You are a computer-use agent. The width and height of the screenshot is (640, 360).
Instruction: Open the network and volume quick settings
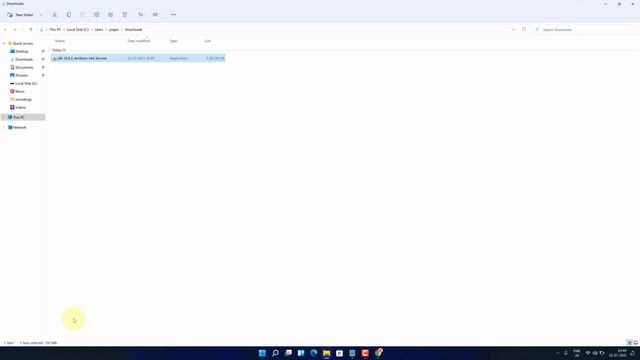click(x=595, y=353)
